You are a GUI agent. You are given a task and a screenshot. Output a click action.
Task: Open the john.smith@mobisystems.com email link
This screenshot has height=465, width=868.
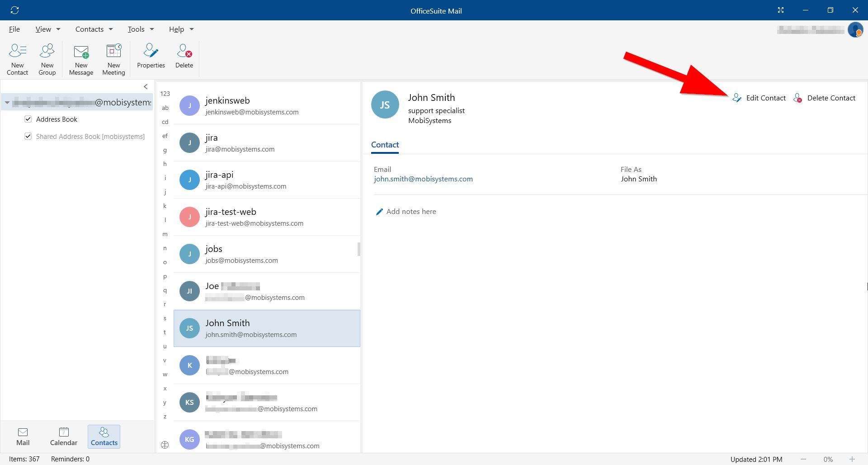coord(423,179)
